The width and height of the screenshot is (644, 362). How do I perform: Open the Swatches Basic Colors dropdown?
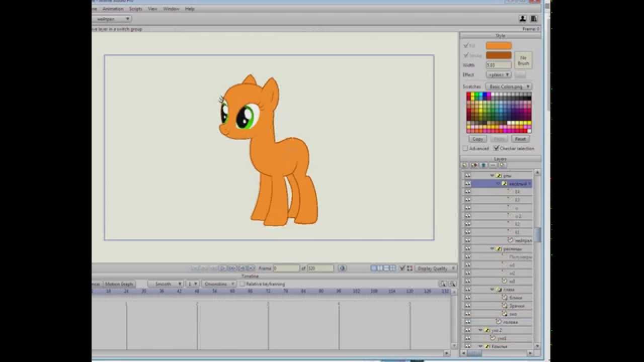pos(509,86)
